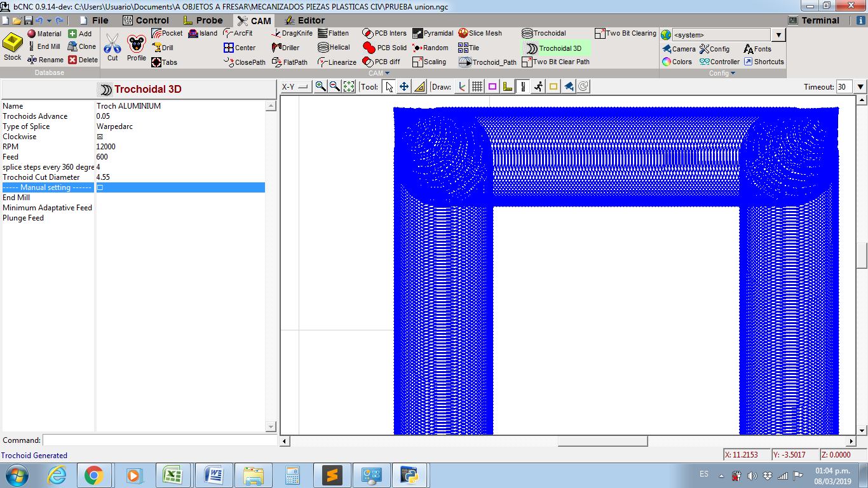Open the language <system> dropdown arrow
This screenshot has width=868, height=488.
(779, 35)
